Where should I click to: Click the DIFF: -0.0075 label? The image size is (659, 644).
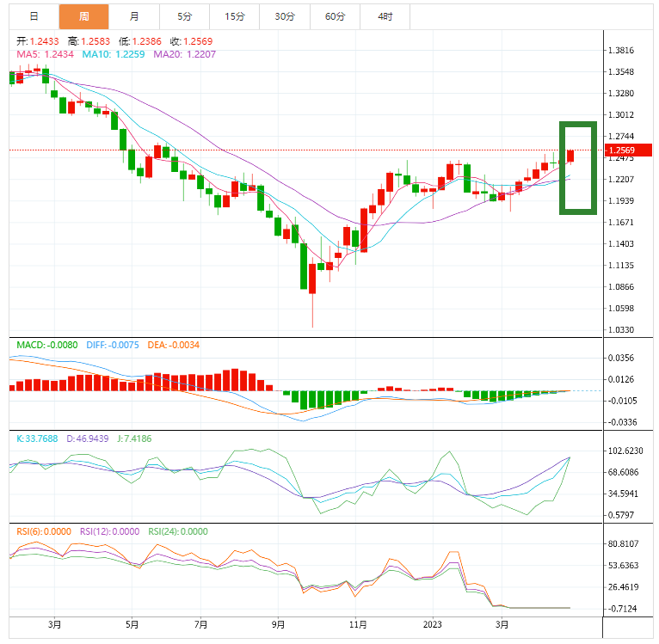pyautogui.click(x=113, y=345)
